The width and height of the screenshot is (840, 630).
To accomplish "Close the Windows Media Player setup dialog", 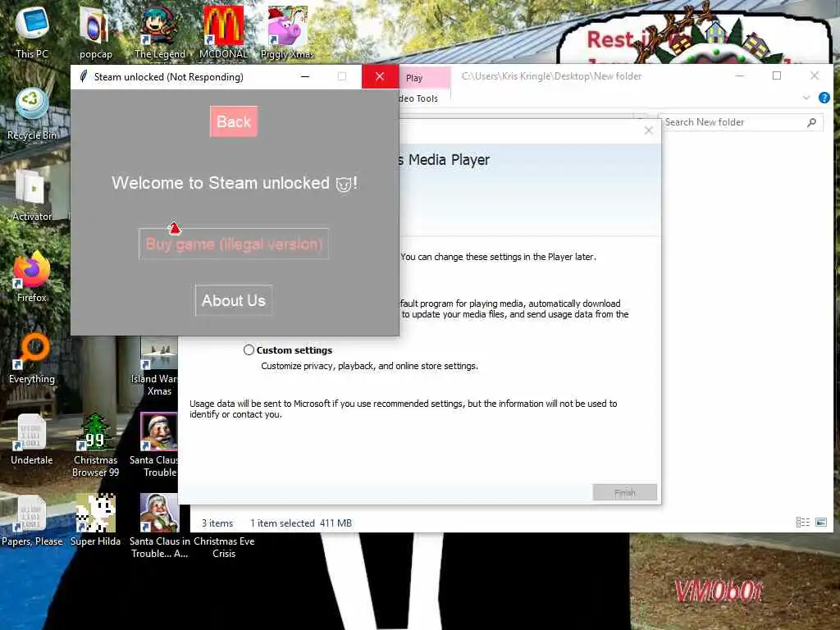I will pos(648,130).
